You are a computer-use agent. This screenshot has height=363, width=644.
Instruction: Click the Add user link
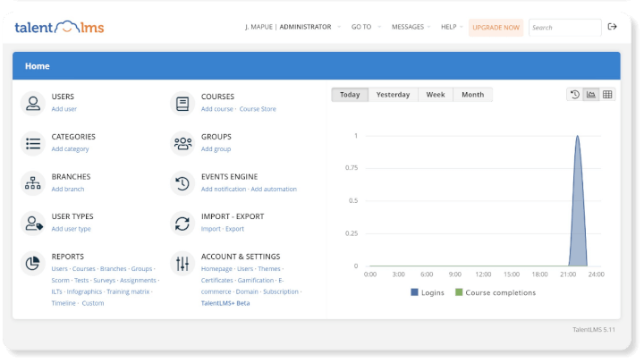(x=64, y=109)
